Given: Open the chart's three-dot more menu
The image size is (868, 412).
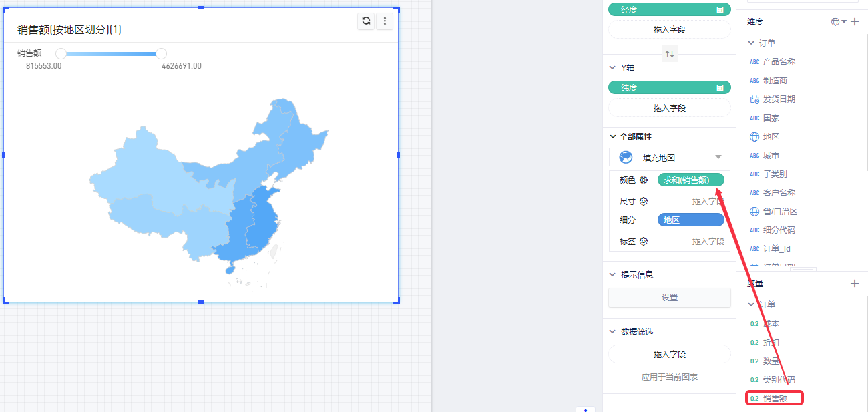Looking at the screenshot, I should pos(385,21).
